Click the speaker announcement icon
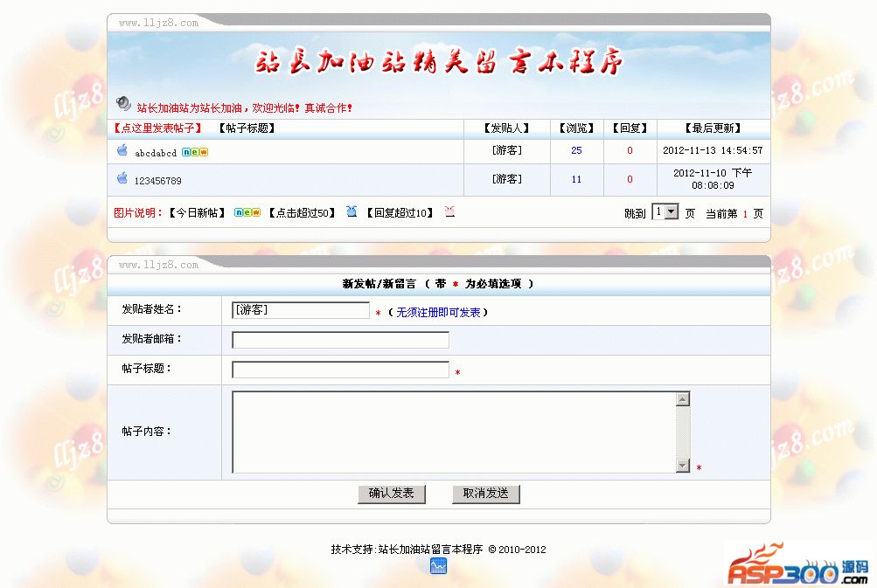The width and height of the screenshot is (877, 588). tap(123, 103)
